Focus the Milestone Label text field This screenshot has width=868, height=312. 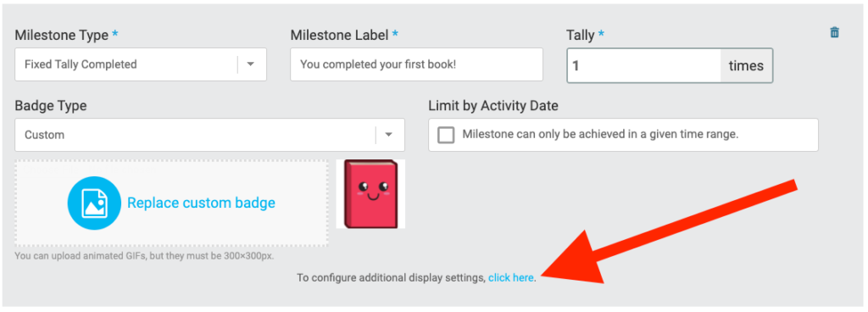coord(416,64)
